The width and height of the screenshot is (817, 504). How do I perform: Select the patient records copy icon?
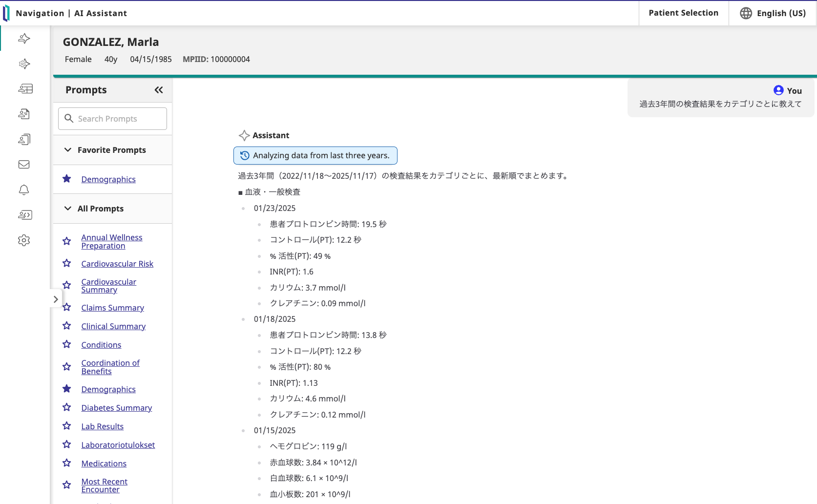[24, 139]
